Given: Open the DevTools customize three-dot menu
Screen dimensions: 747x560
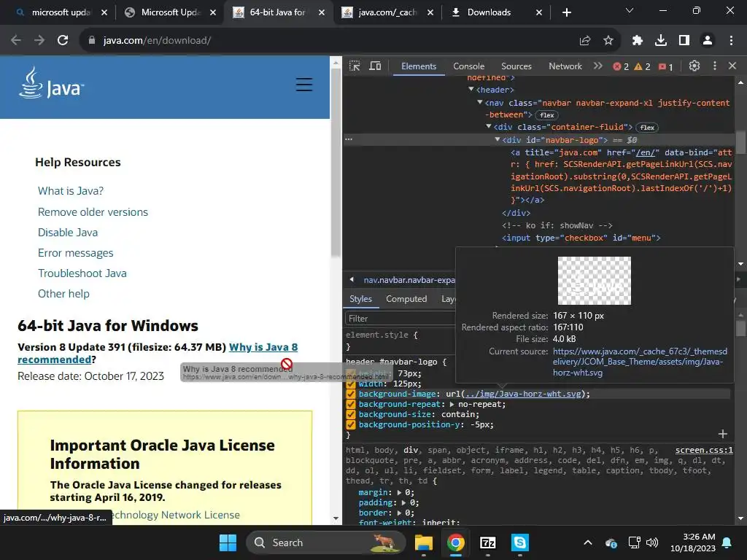Looking at the screenshot, I should click(x=714, y=66).
